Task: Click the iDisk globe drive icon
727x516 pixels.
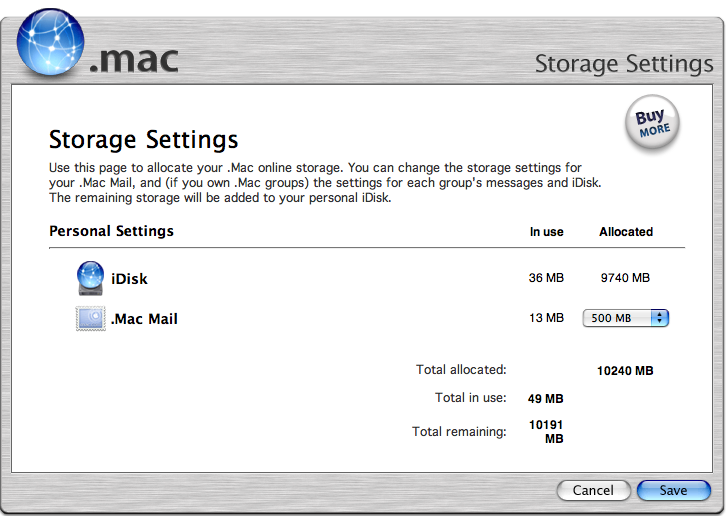Action: 90,278
